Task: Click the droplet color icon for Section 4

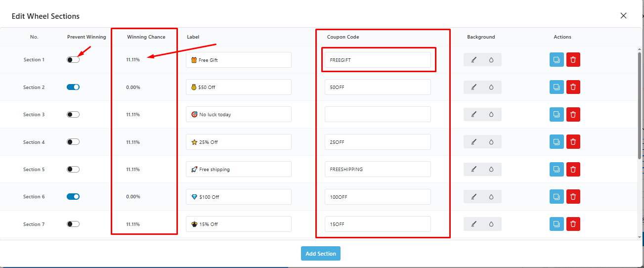Action: point(491,142)
